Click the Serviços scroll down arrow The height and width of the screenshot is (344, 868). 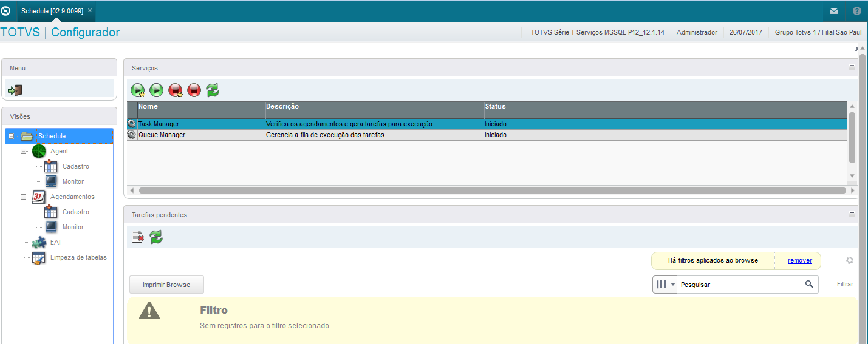852,175
